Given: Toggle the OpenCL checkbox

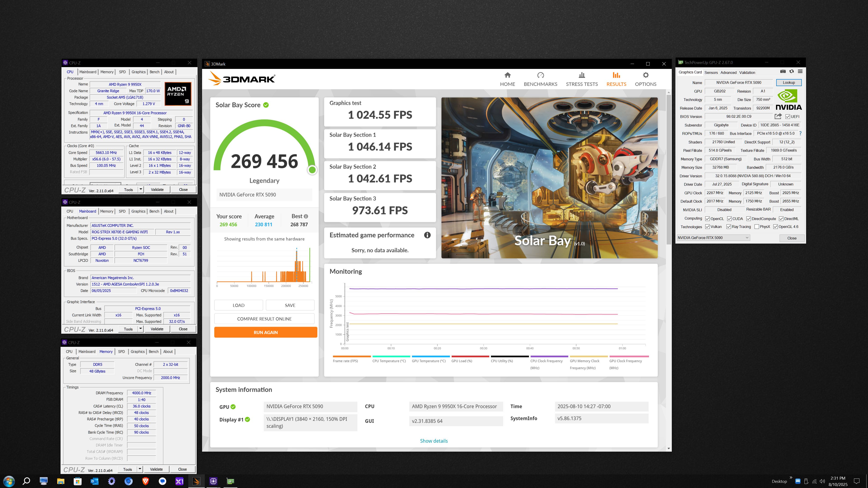Looking at the screenshot, I should tap(707, 218).
